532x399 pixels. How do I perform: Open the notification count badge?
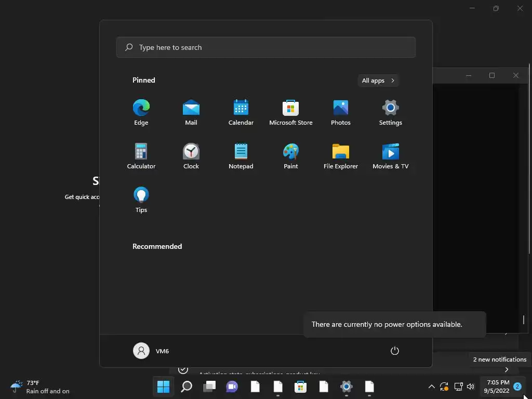click(517, 387)
